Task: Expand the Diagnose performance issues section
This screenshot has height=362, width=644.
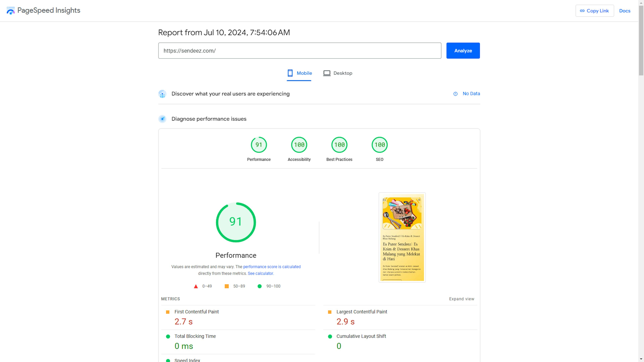Action: 209,118
